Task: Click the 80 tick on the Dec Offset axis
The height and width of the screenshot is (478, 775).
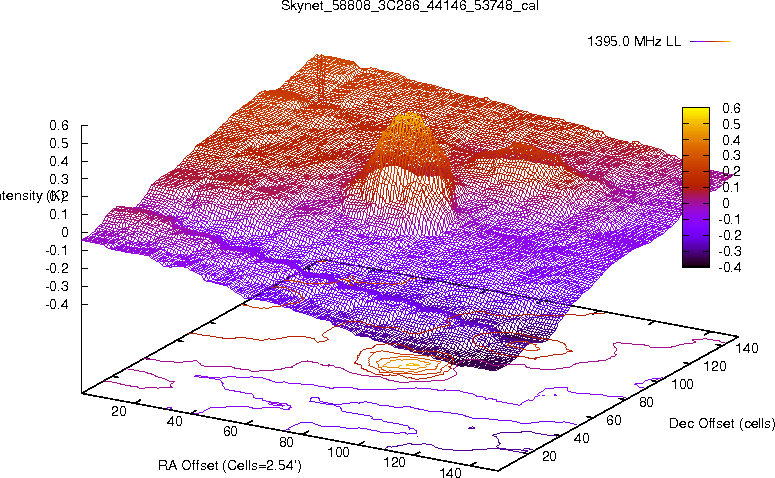Action: (646, 402)
